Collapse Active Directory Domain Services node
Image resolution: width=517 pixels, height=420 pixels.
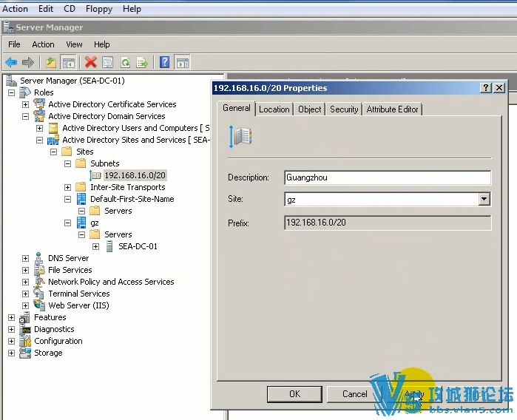(x=25, y=116)
